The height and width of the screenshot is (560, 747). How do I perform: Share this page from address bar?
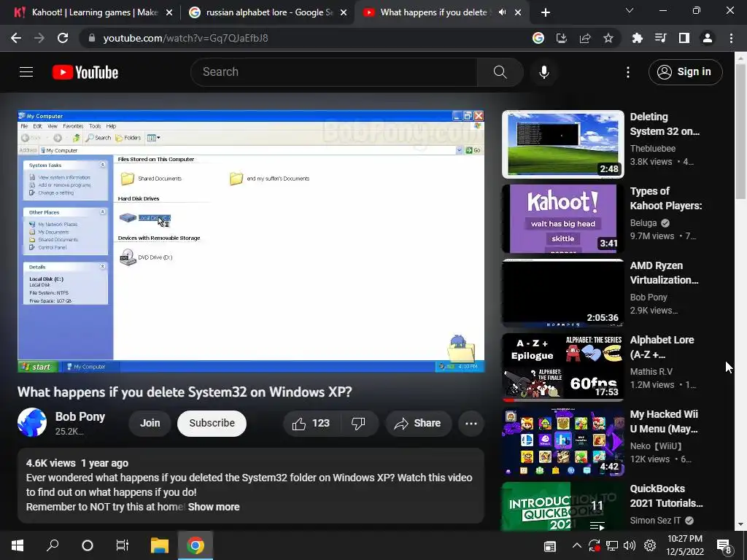[585, 38]
